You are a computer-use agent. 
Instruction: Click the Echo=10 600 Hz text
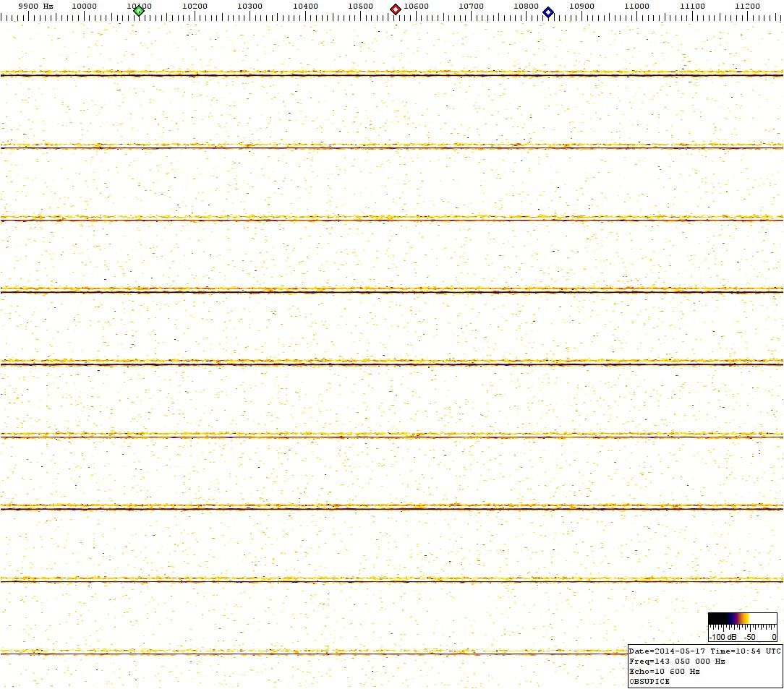click(x=664, y=672)
